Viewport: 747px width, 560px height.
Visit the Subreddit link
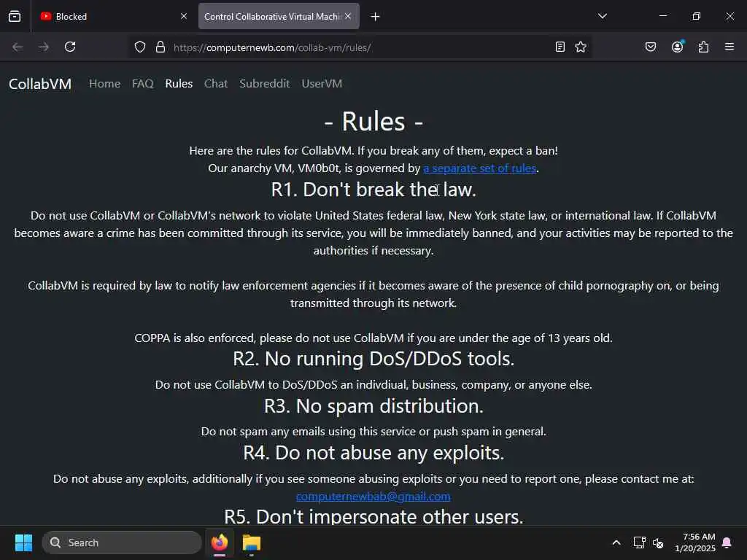pos(264,83)
